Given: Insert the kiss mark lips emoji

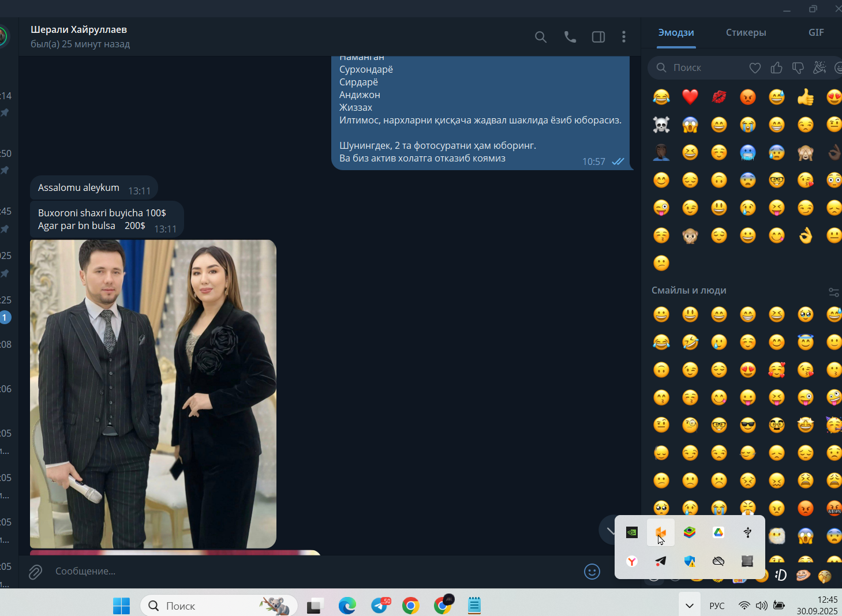Looking at the screenshot, I should pos(719,97).
